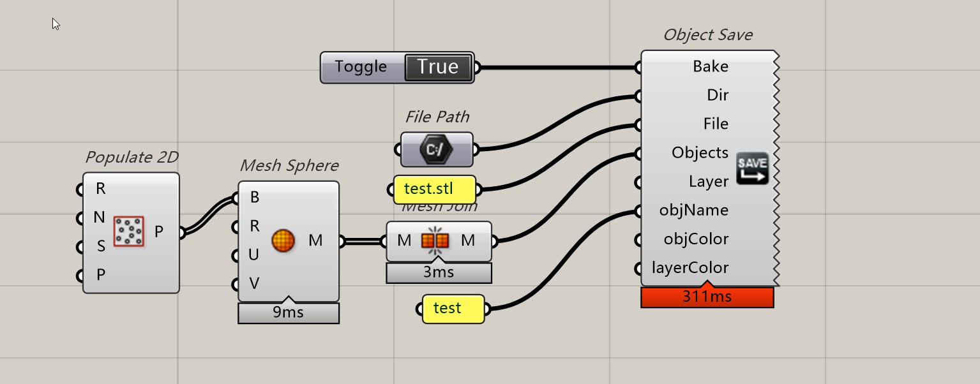Viewport: 980px width, 384px height.
Task: Click the 311ms red profiler badge
Action: (707, 297)
